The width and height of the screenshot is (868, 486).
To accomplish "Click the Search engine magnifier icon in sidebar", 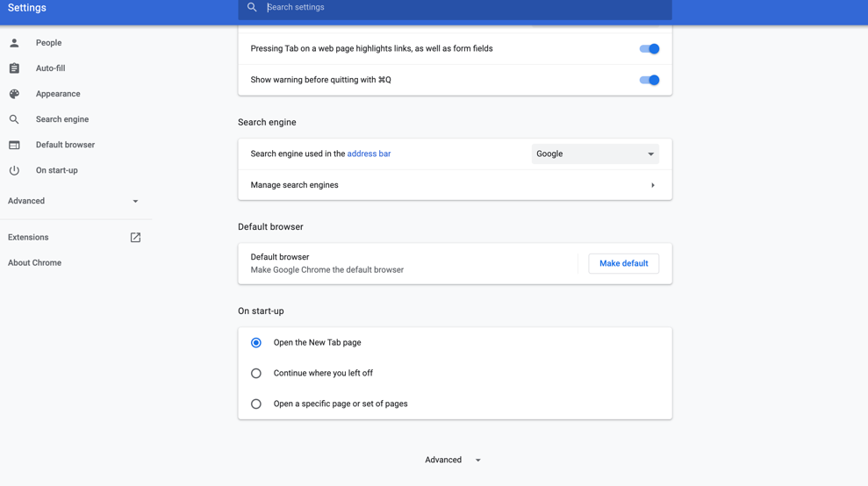I will click(x=14, y=119).
